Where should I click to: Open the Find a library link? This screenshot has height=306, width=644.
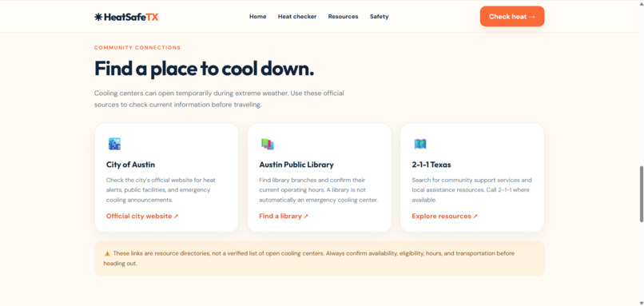click(x=284, y=216)
